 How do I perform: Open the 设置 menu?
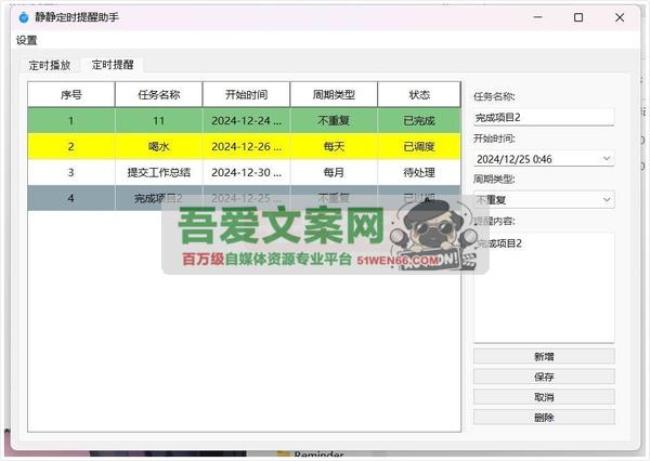tap(27, 41)
